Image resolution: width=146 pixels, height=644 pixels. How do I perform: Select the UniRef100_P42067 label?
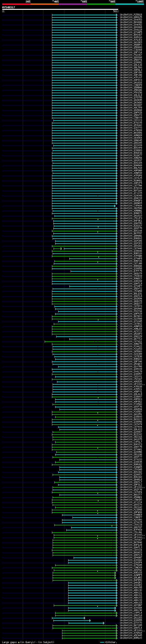pos(131,55)
